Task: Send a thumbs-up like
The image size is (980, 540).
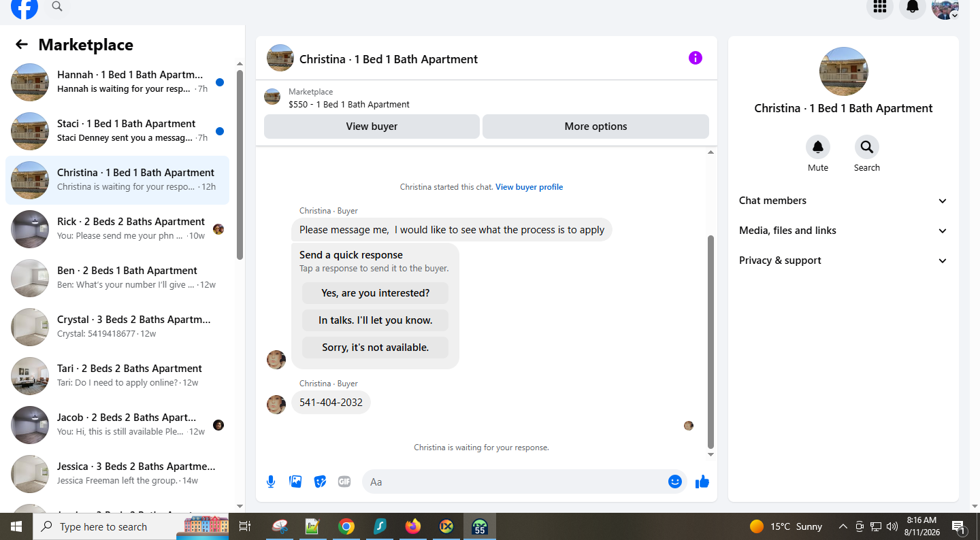Action: 702,482
